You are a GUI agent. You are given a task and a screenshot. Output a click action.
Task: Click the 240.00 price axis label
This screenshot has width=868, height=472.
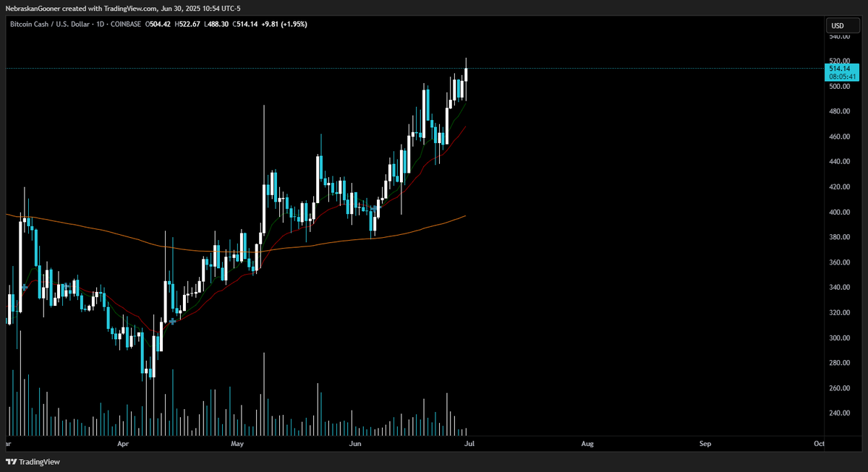(839, 414)
